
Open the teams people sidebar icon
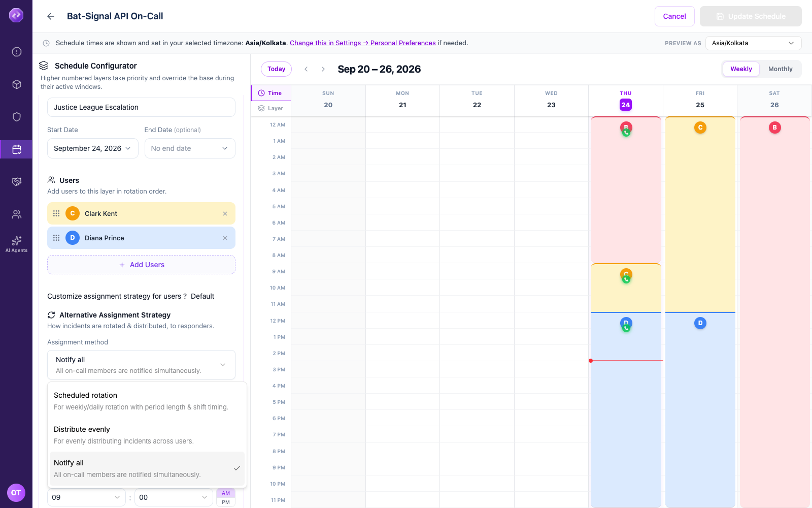[17, 214]
